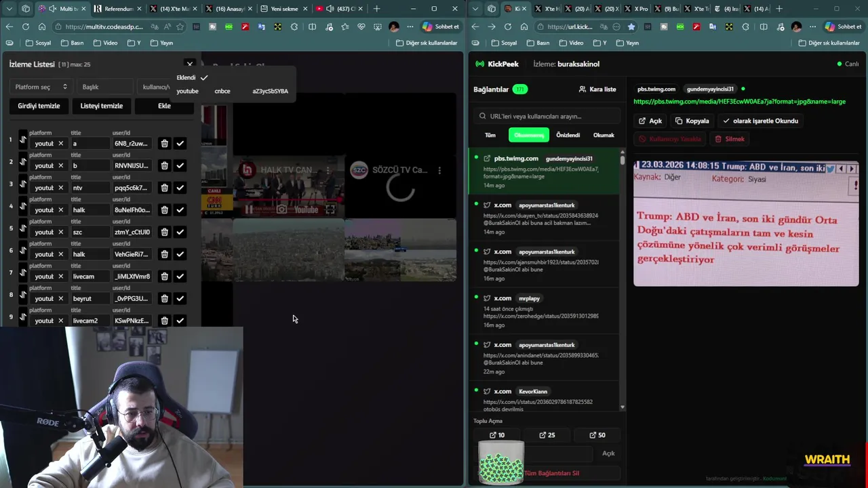This screenshot has width=868, height=488.
Task: Click the fullscreen icon on the HALK TV video
Action: (330, 209)
